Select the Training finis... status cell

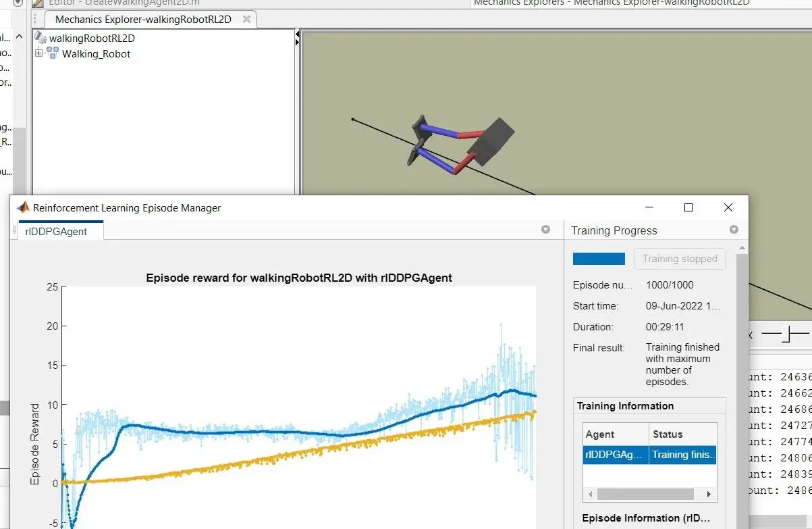(682, 455)
